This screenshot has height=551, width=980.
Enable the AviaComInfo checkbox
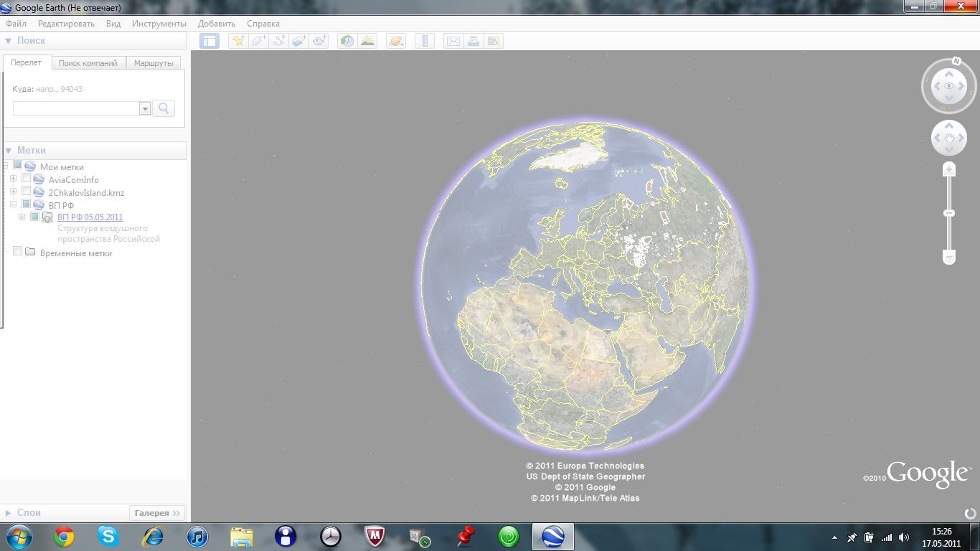27,179
